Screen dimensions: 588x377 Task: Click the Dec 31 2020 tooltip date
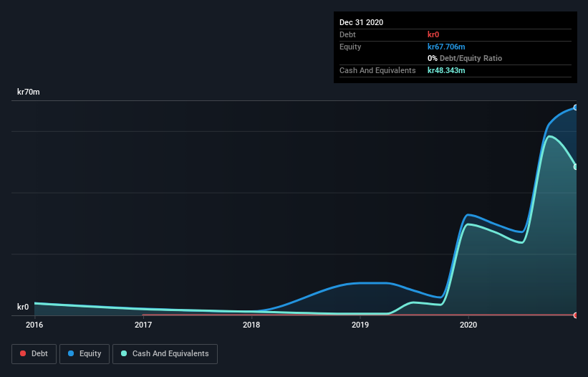click(361, 22)
